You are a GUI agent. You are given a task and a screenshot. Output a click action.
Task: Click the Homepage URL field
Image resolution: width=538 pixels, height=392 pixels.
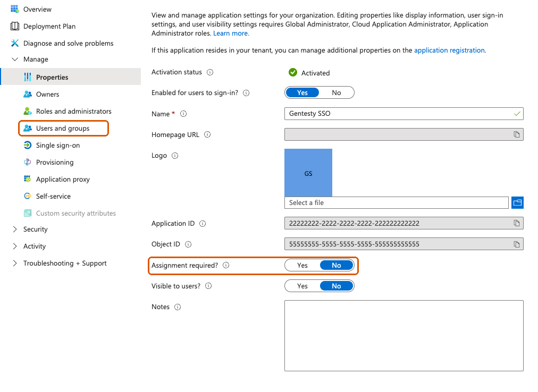point(404,134)
